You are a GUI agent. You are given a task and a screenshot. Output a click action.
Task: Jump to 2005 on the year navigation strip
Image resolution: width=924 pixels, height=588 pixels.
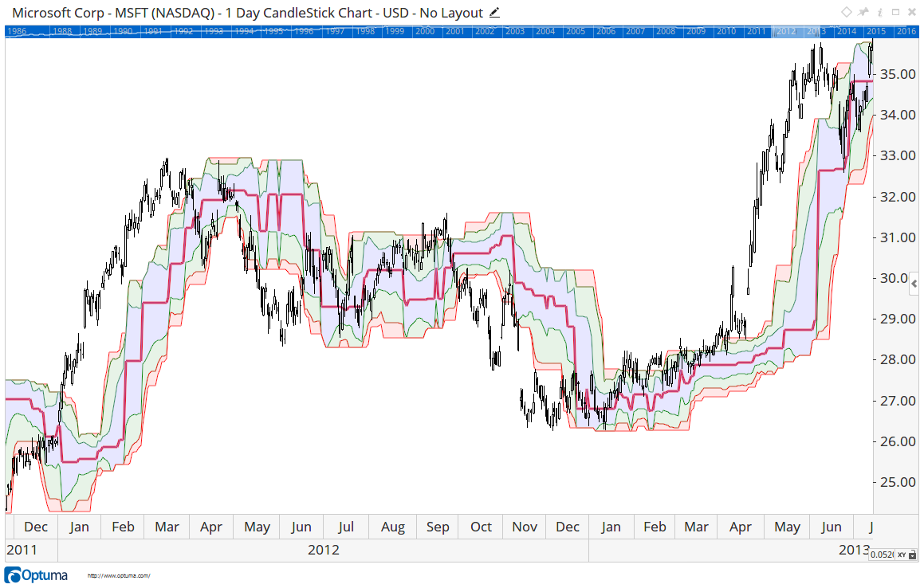(576, 30)
